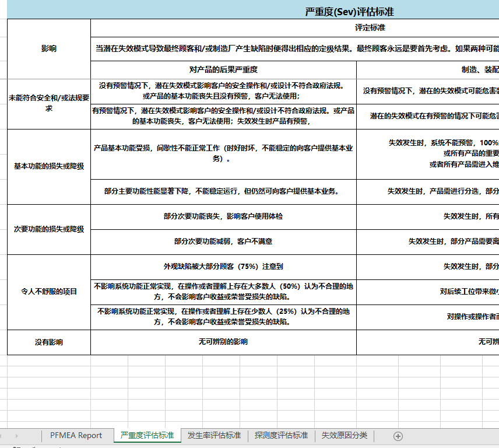The width and height of the screenshot is (499, 448).
Task: Open the 探测度评估标准 sheet tab
Action: tap(280, 435)
